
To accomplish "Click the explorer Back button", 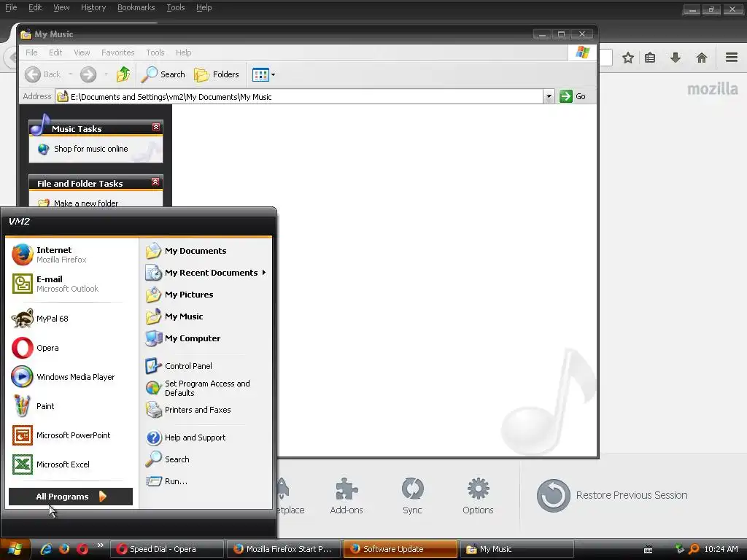I will (42, 74).
